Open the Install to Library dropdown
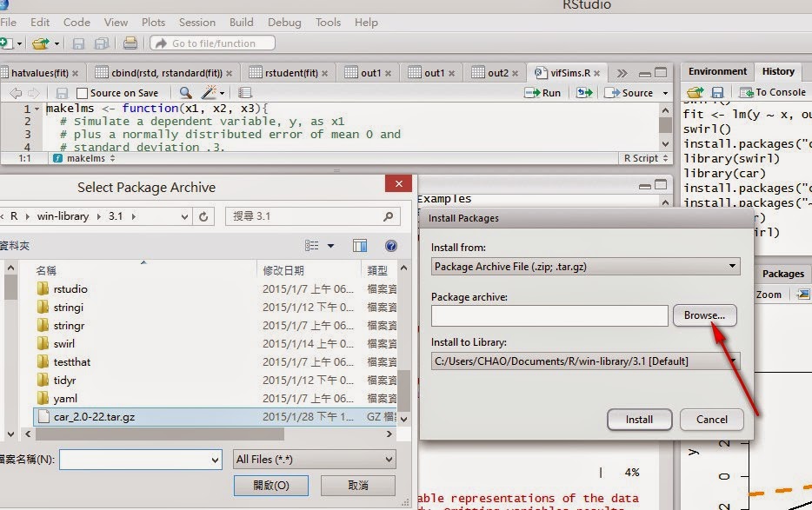The image size is (812, 510). (x=585, y=361)
